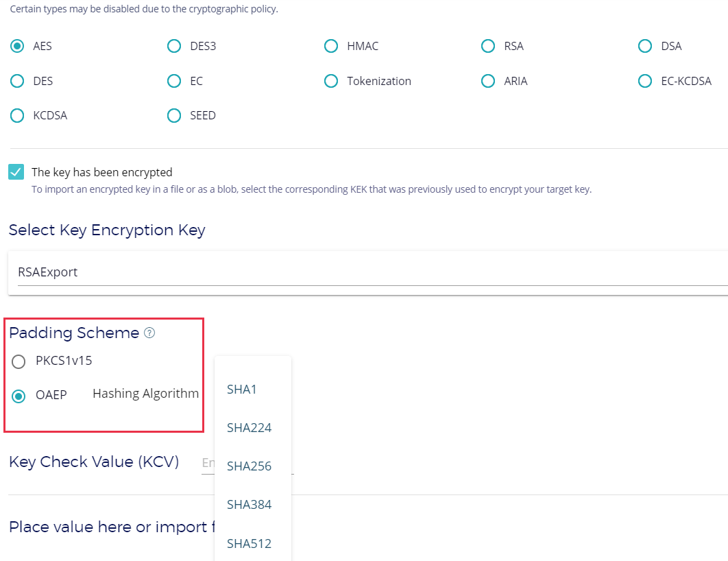Click the Key Check Value input field
Viewport: 728px width, 561px height.
207,464
